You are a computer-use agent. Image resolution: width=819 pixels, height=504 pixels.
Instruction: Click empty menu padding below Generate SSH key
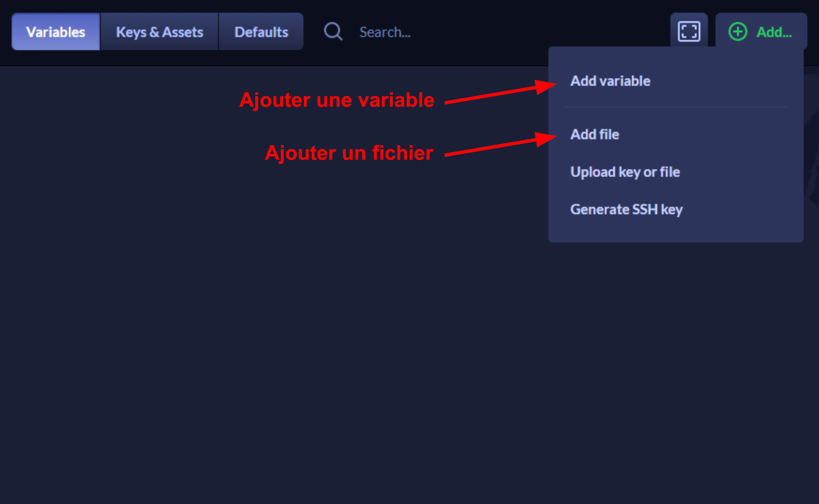coord(675,231)
